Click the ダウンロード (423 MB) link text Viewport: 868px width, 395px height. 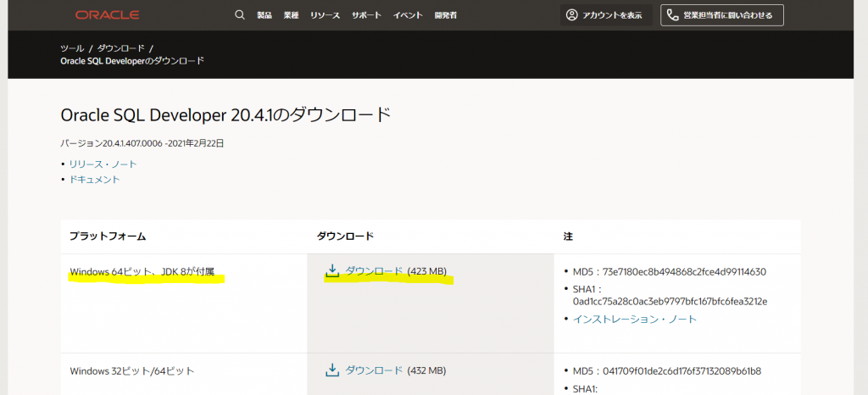pyautogui.click(x=374, y=271)
